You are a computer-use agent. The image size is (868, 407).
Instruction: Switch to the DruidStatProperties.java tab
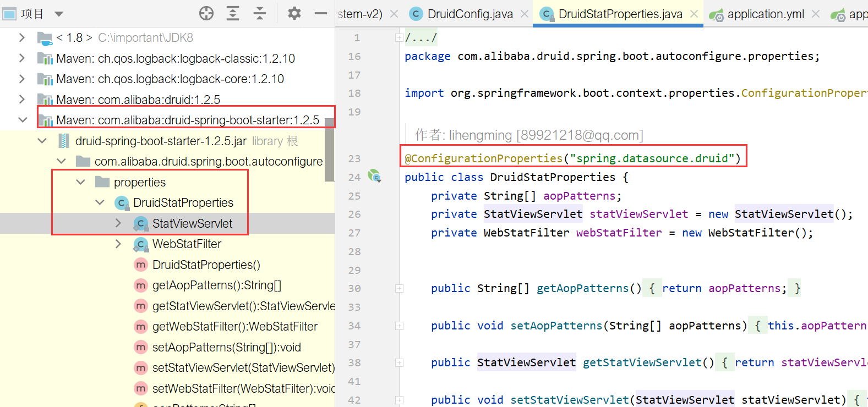coord(620,14)
